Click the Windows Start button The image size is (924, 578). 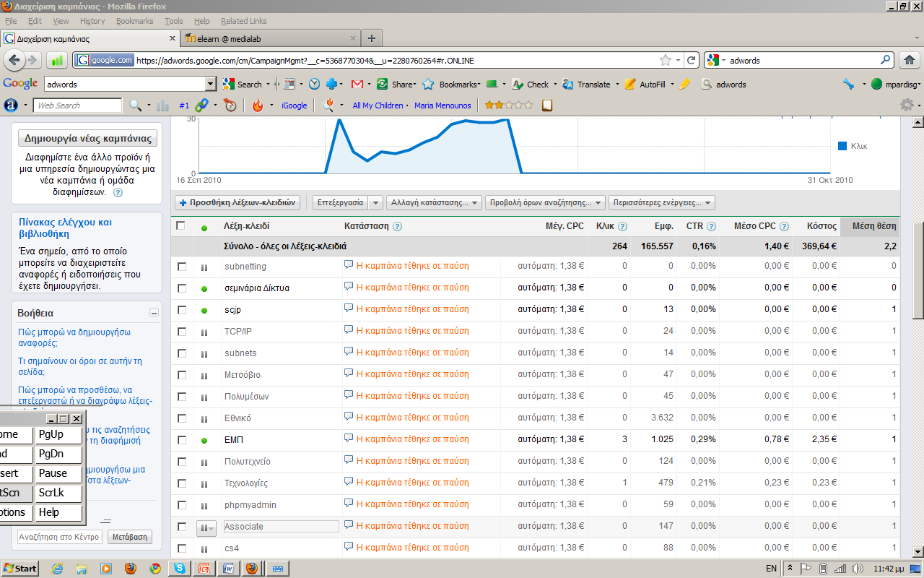tap(19, 568)
